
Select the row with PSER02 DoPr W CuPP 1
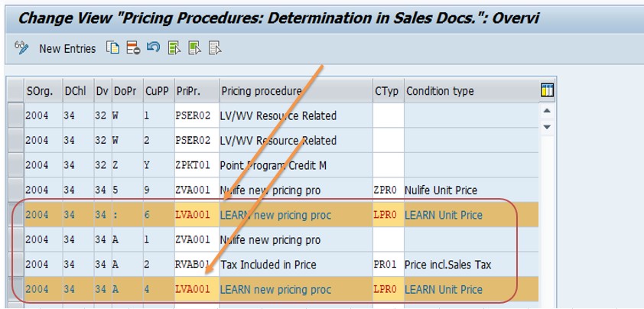pos(15,116)
